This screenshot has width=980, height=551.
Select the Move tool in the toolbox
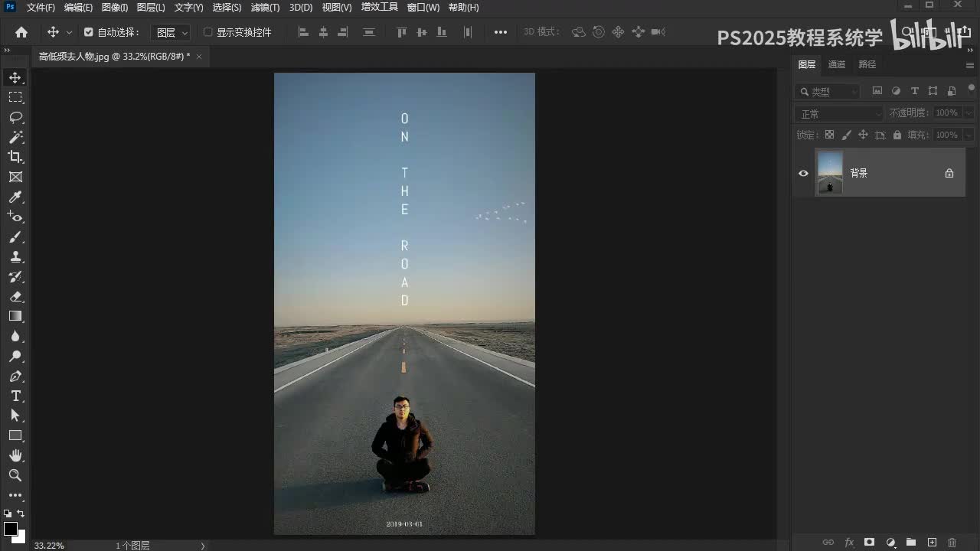point(15,77)
